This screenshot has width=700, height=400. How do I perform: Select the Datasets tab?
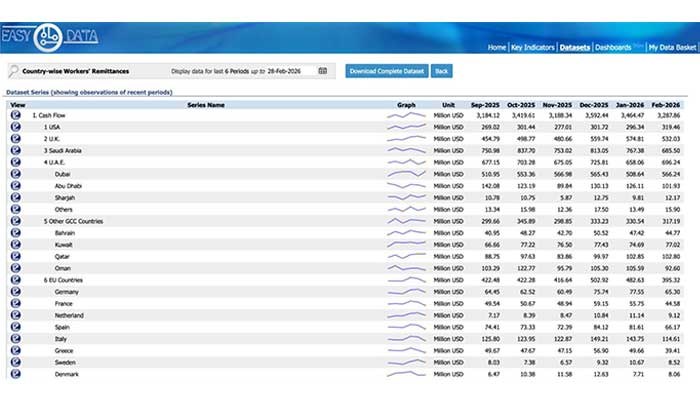pos(575,47)
